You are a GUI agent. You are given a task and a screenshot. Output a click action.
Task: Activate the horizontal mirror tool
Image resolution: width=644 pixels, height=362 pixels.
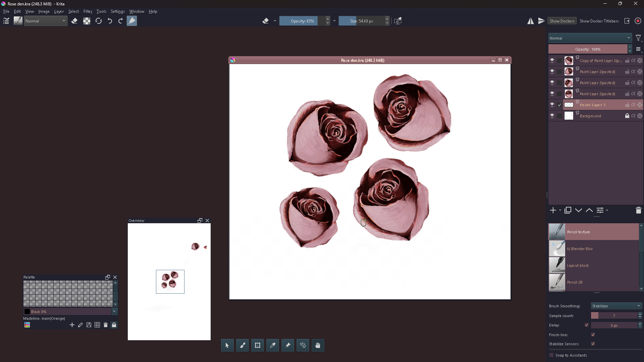(x=530, y=21)
